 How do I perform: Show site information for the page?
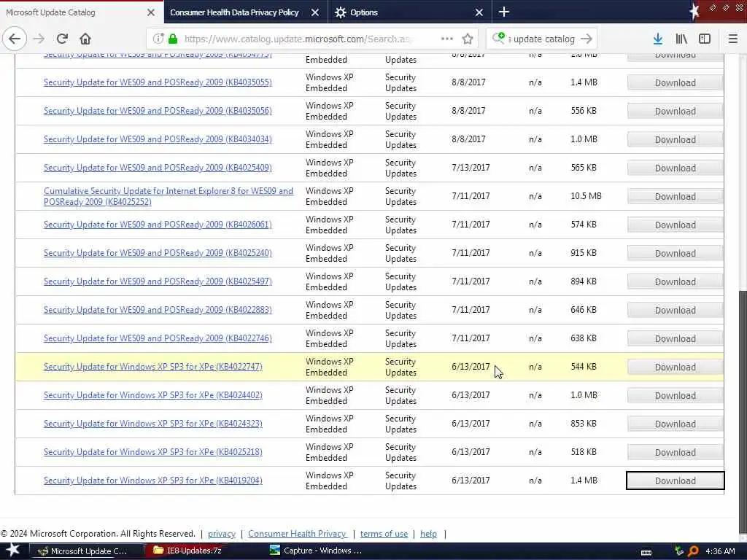(158, 39)
